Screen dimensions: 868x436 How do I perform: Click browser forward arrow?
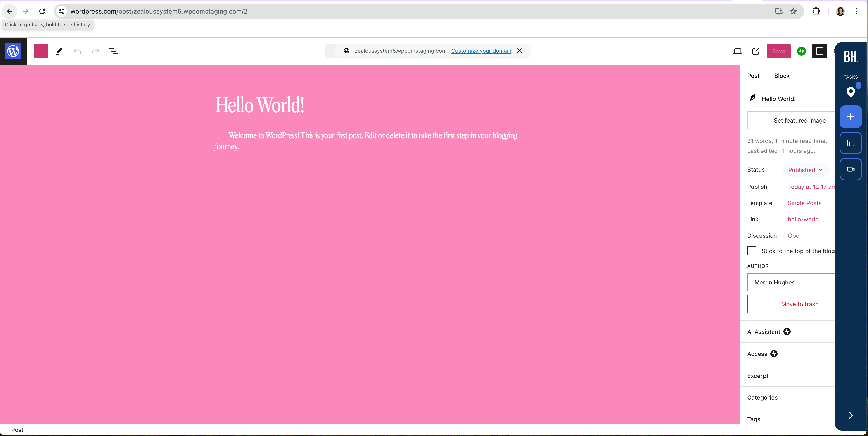[x=26, y=11]
